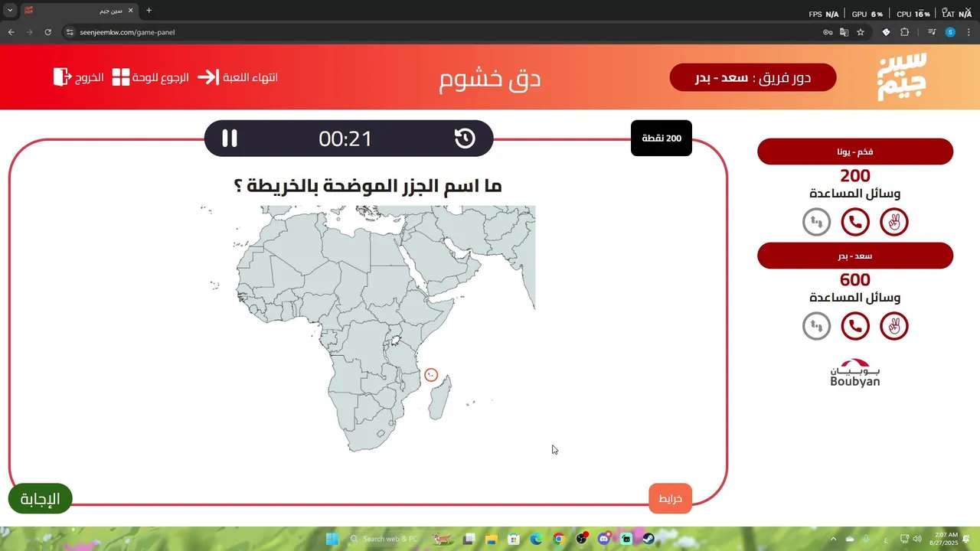Open the Chrome profile avatar
Screen dimensions: 980x551
pyautogui.click(x=950, y=32)
